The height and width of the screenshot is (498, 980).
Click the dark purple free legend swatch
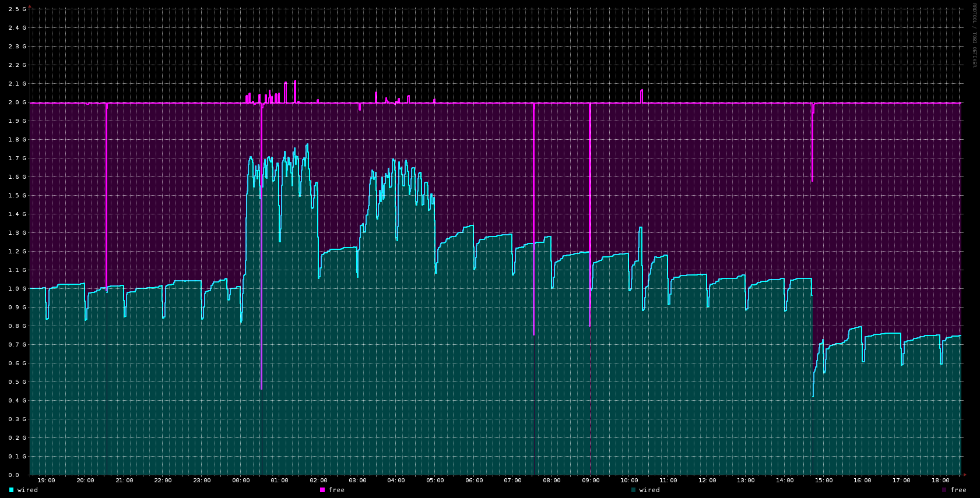(944, 490)
